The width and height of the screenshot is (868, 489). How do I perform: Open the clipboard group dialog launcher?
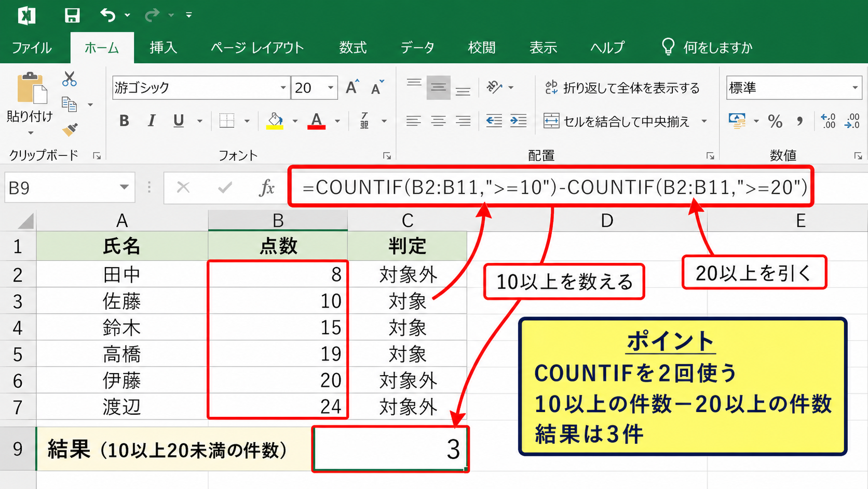pos(97,155)
